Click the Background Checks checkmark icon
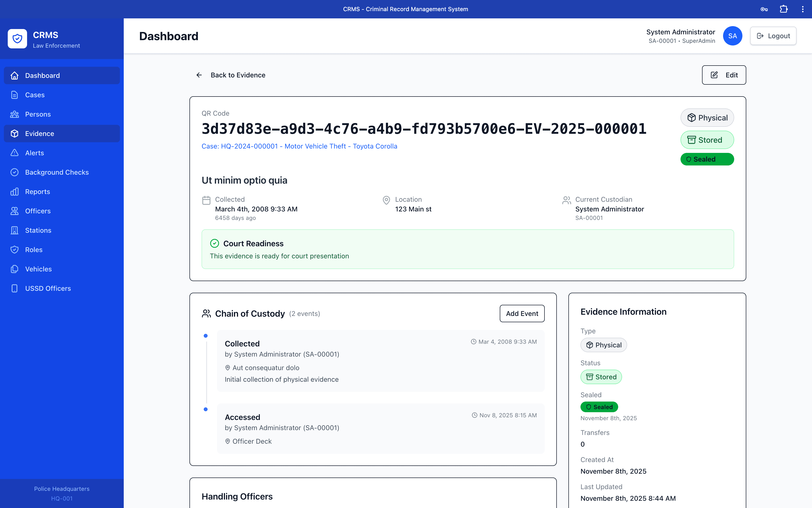 pos(14,172)
